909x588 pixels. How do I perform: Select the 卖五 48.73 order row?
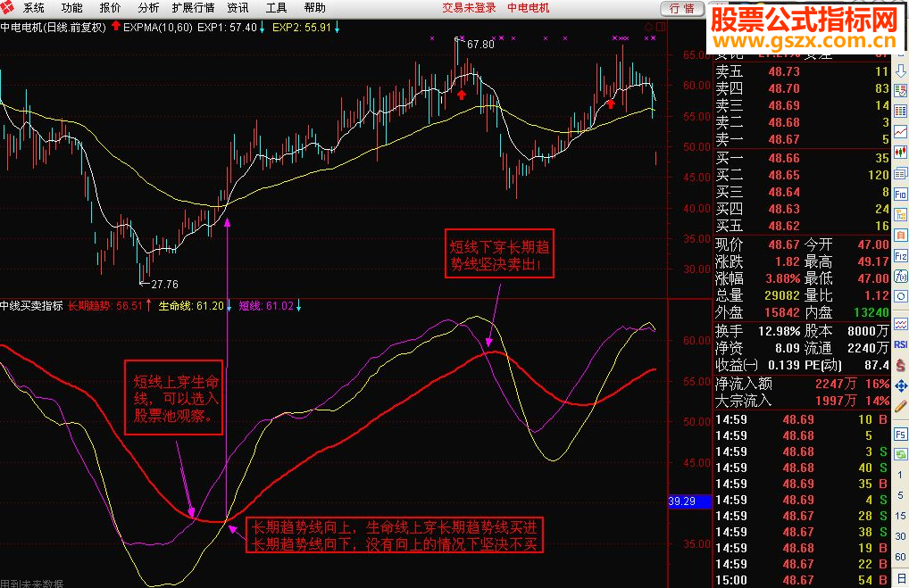pyautogui.click(x=803, y=71)
